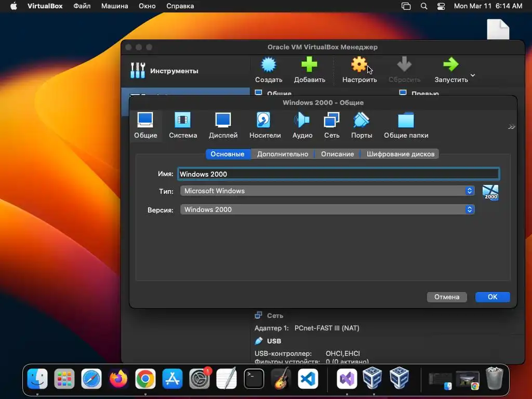Open Safari from the Dock
The width and height of the screenshot is (532, 399).
pyautogui.click(x=91, y=378)
